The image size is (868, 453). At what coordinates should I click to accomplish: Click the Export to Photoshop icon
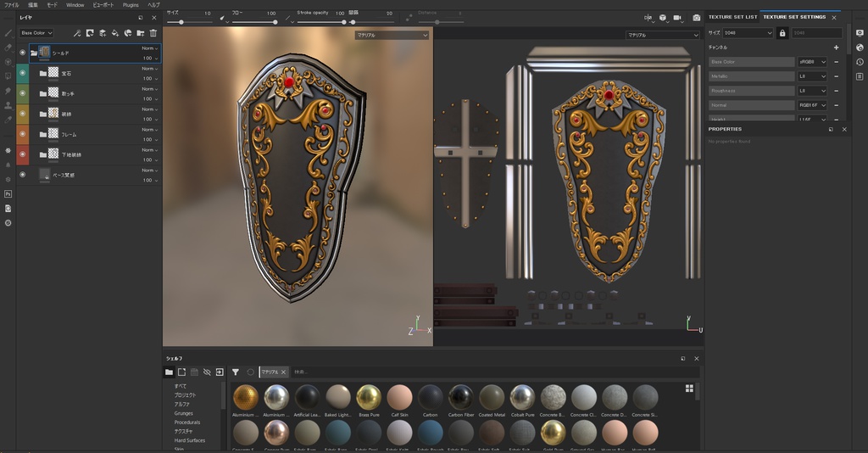[8, 193]
